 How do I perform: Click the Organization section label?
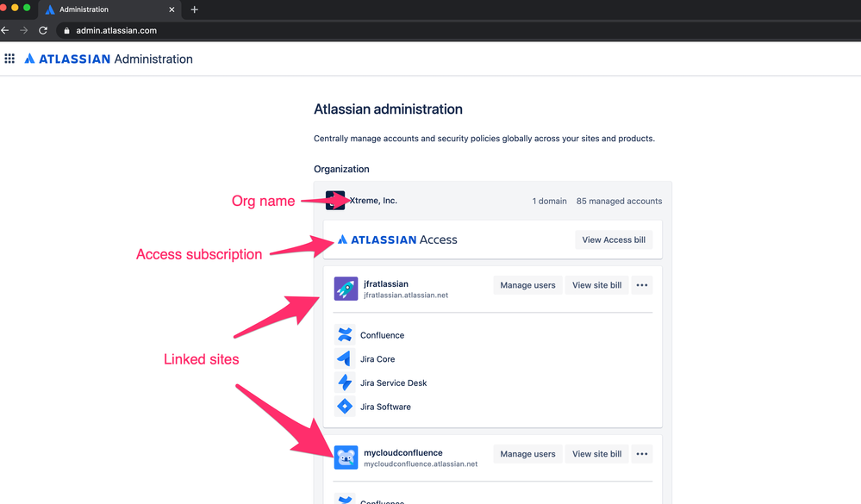click(341, 169)
